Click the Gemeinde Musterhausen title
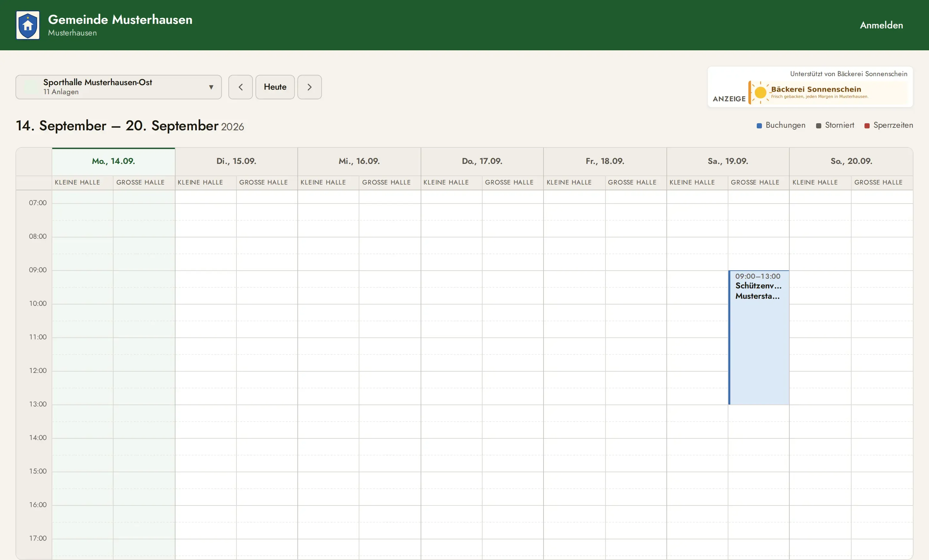Screen dimensions: 929x560 click(120, 20)
